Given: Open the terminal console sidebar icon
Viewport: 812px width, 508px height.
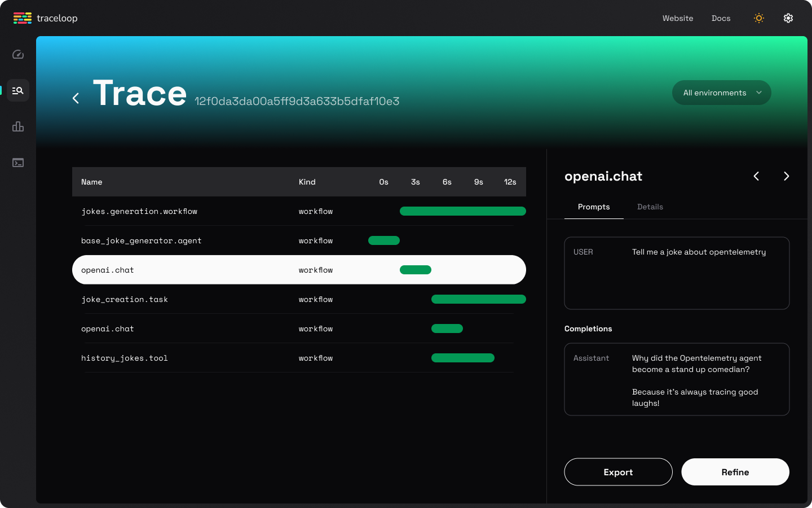Looking at the screenshot, I should pyautogui.click(x=18, y=163).
